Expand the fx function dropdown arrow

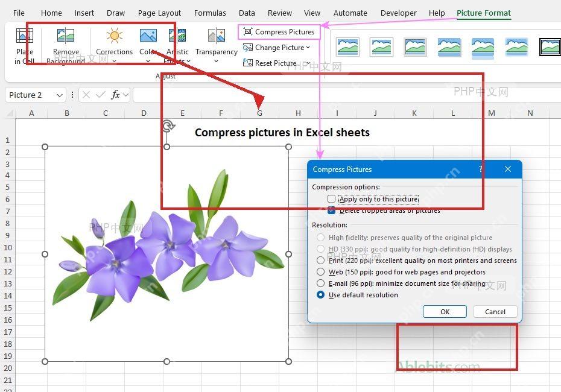click(x=125, y=95)
